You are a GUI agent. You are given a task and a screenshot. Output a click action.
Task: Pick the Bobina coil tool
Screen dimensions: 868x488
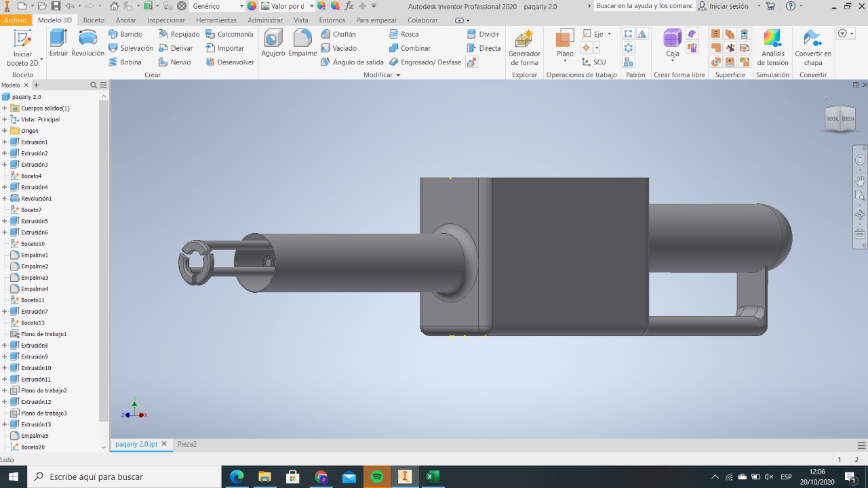tap(125, 62)
